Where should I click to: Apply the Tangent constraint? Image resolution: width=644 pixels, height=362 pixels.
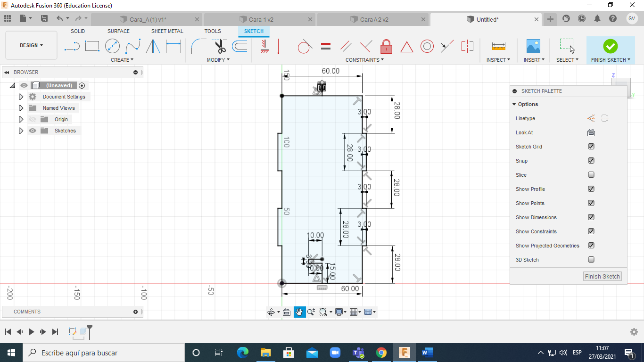pyautogui.click(x=305, y=46)
